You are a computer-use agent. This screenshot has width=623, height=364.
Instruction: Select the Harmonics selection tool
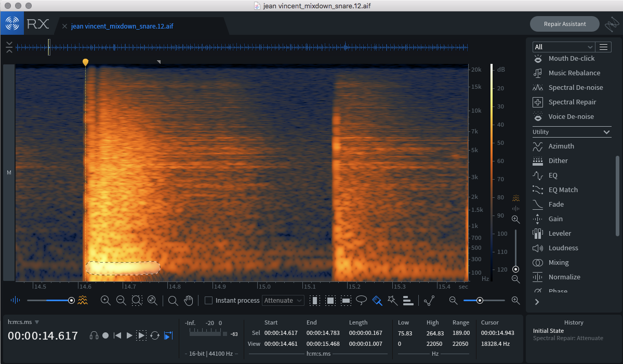click(408, 301)
